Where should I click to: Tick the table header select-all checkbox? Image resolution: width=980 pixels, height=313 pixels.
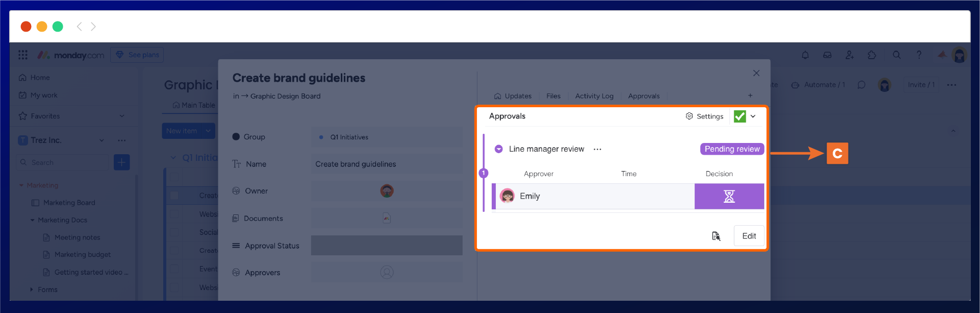[174, 177]
